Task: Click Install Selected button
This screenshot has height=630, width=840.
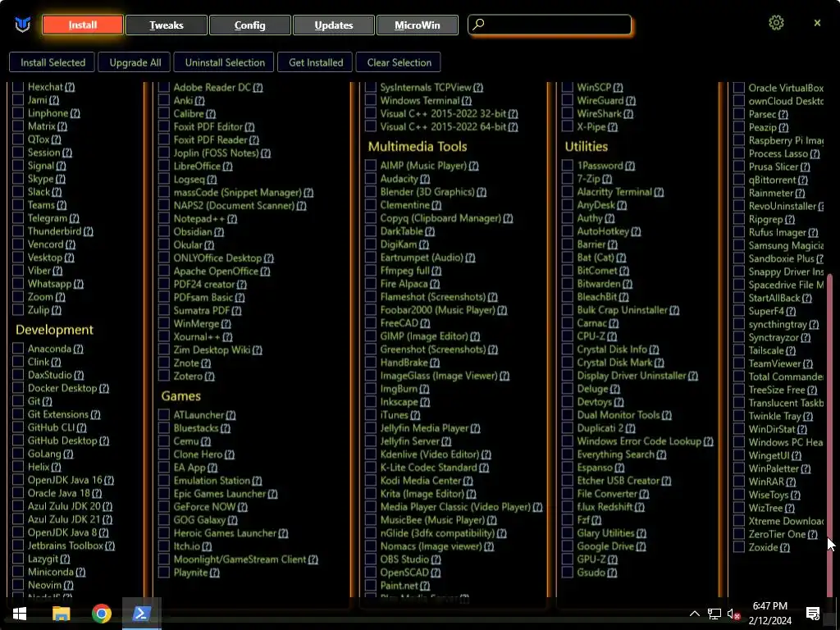Action: [x=52, y=62]
